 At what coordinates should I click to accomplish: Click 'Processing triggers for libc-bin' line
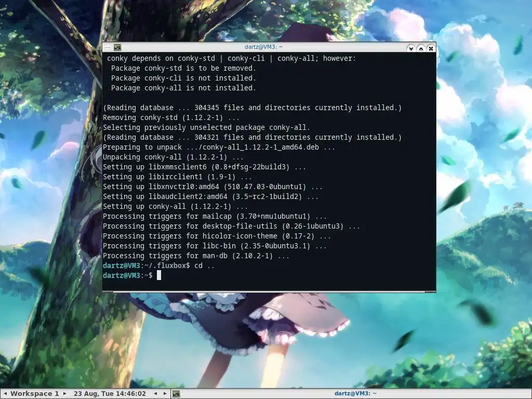[x=215, y=245]
